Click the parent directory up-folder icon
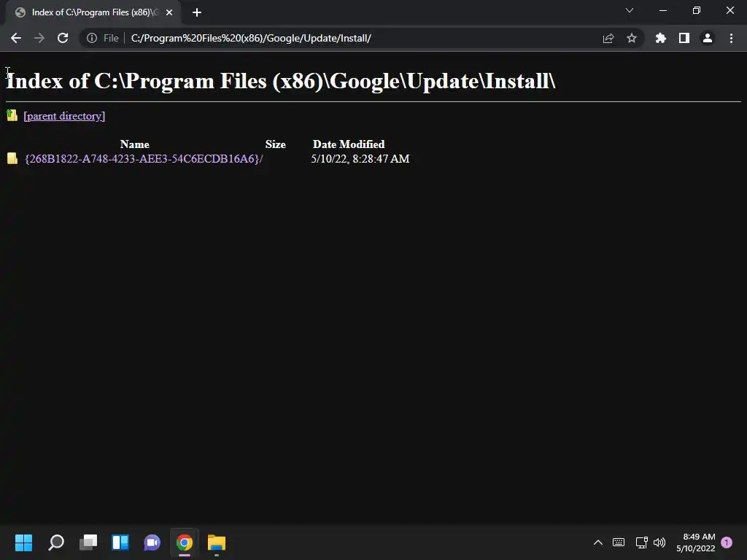The height and width of the screenshot is (560, 747). [x=12, y=115]
